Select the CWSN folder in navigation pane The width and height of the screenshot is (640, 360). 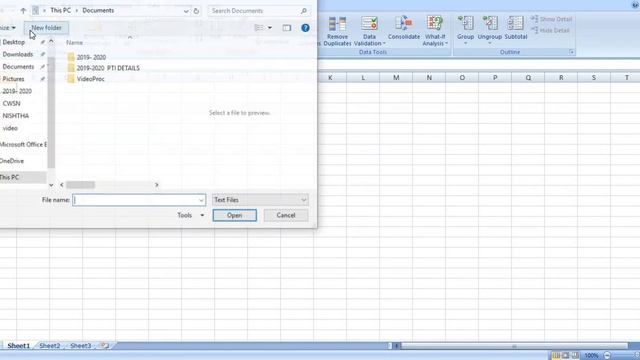[x=11, y=103]
